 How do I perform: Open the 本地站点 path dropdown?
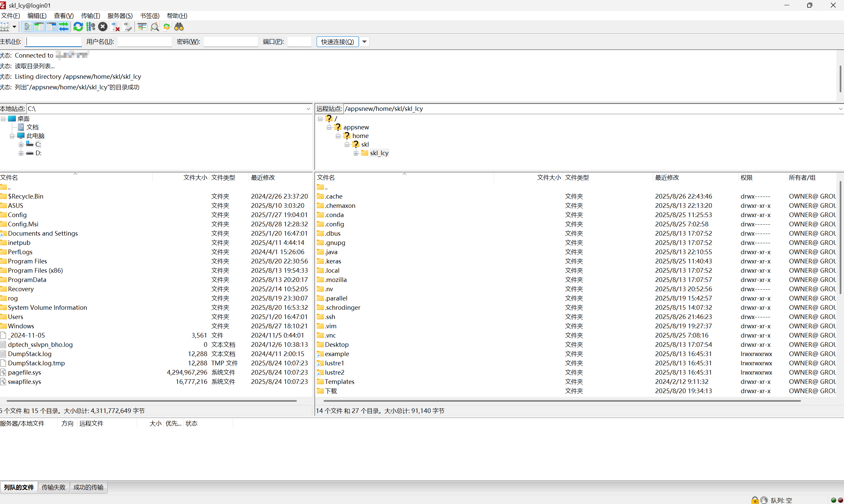308,109
